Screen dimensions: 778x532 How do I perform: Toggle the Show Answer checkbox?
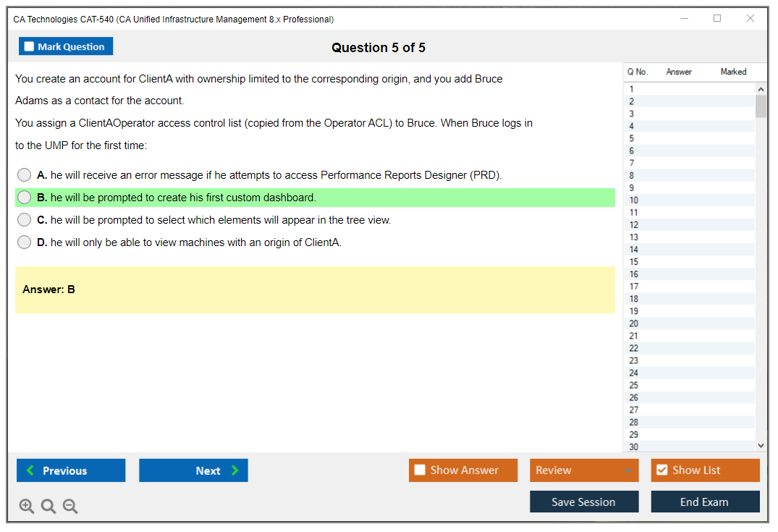[420, 470]
